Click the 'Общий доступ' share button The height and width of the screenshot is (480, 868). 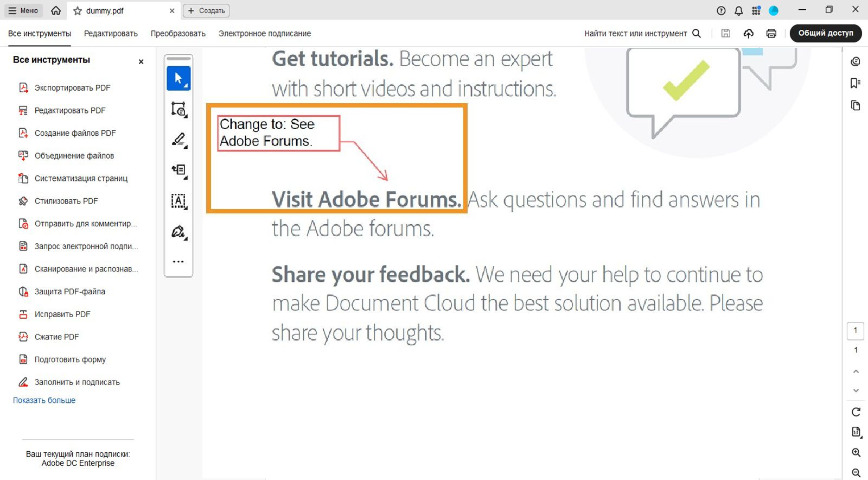click(825, 33)
